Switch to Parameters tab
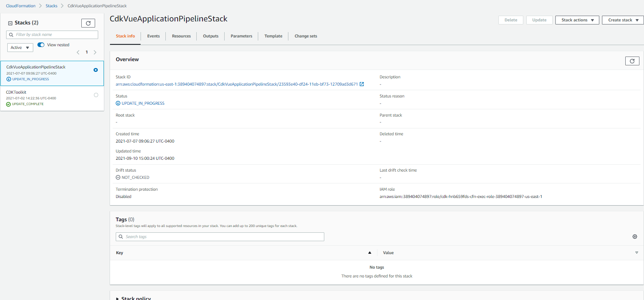 pyautogui.click(x=241, y=36)
